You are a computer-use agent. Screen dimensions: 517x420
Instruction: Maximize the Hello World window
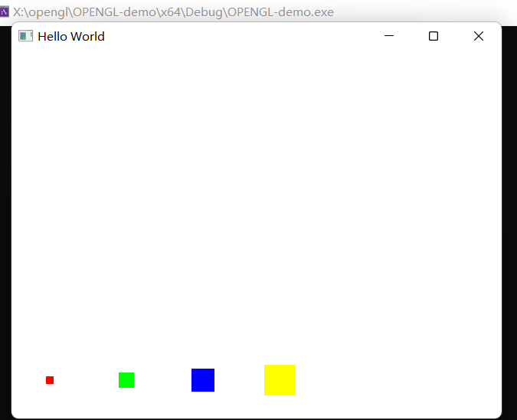click(434, 36)
